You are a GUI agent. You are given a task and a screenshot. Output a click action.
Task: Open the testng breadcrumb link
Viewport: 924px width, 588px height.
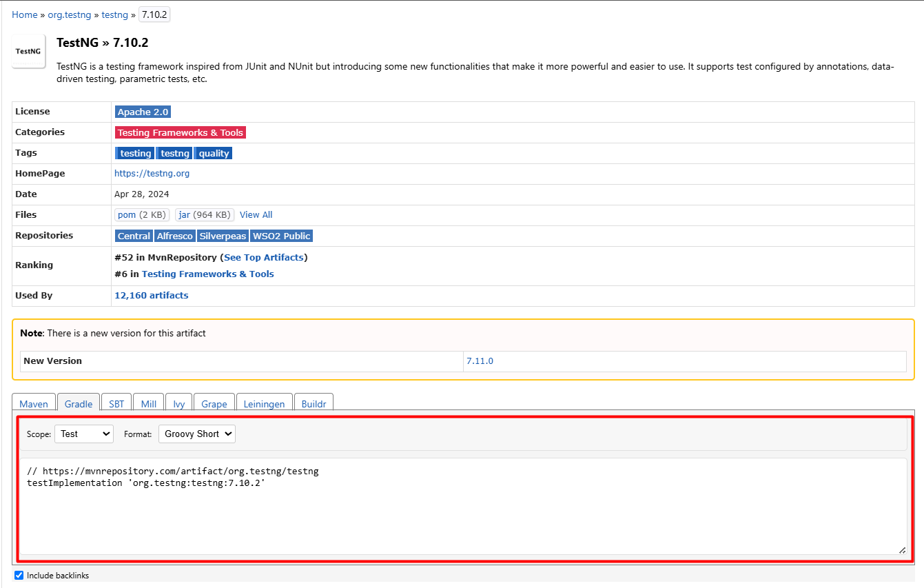coord(115,14)
